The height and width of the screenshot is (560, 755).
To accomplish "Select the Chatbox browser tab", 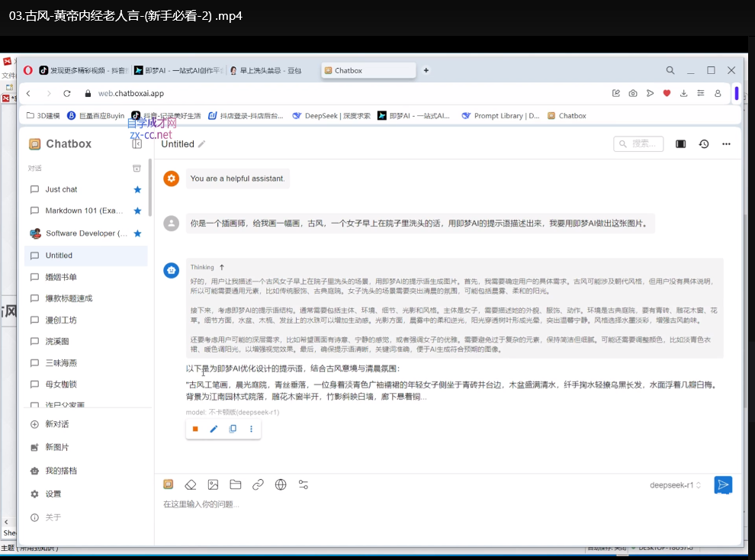I will coord(368,70).
